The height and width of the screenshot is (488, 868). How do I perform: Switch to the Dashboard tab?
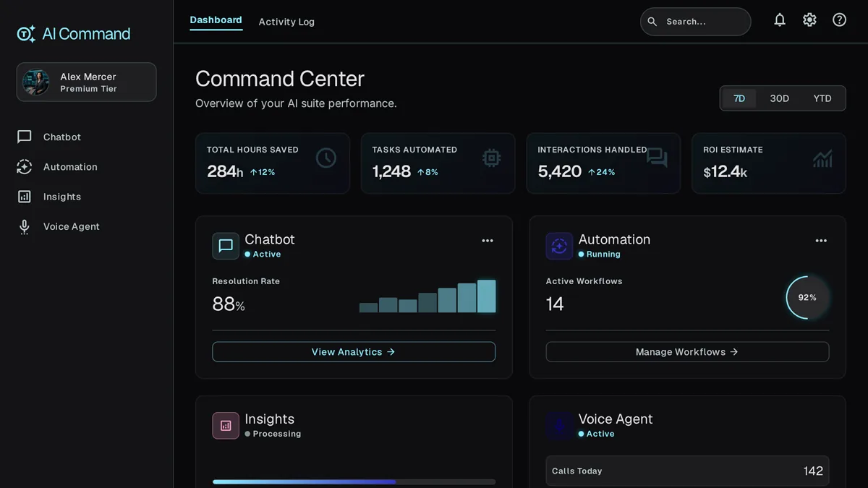tap(216, 20)
